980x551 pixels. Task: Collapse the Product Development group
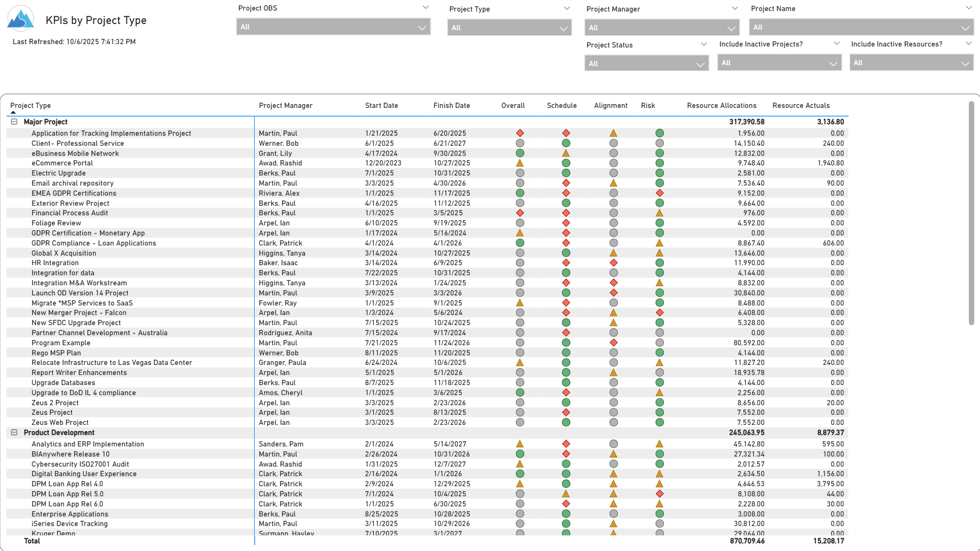coord(14,433)
